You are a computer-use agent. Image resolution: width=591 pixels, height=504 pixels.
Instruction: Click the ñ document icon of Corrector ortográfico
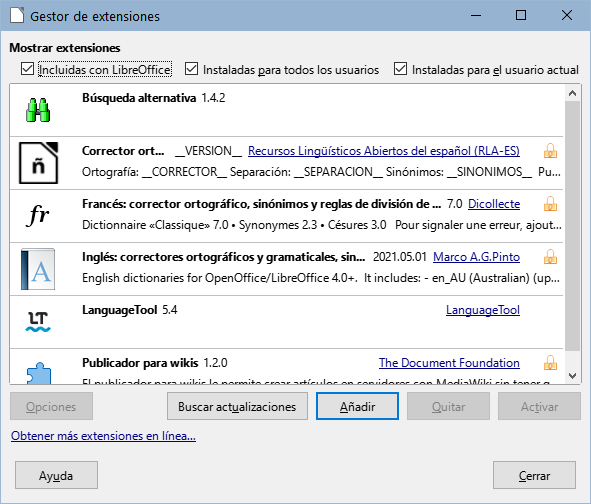coord(38,163)
